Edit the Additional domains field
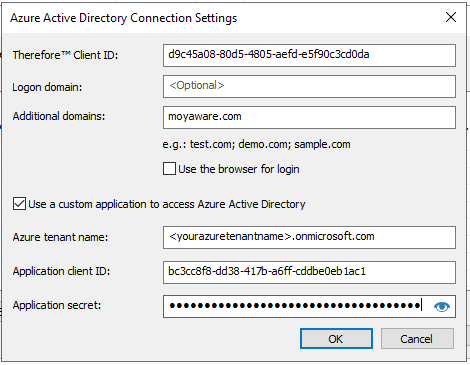The image size is (470, 365). click(x=309, y=117)
